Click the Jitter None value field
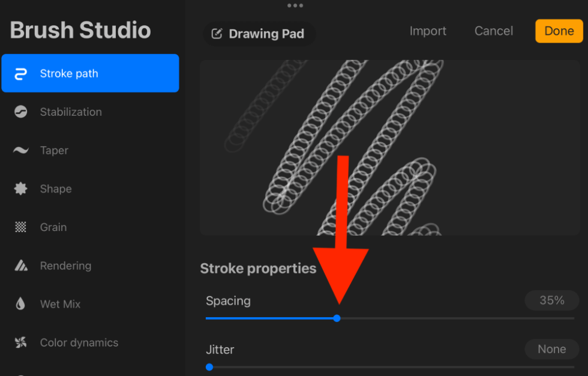This screenshot has width=588, height=376. tap(551, 348)
